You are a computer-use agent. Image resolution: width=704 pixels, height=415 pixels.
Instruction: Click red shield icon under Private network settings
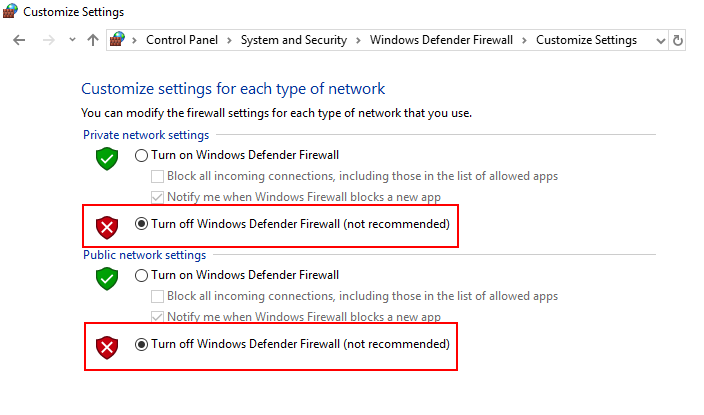107,227
